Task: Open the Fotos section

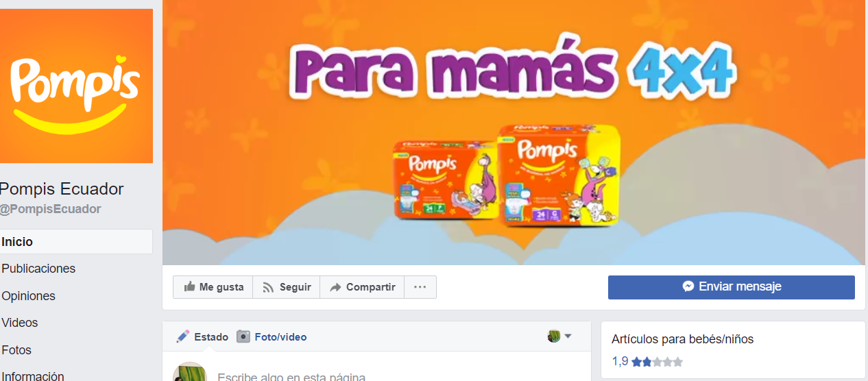Action: 16,350
